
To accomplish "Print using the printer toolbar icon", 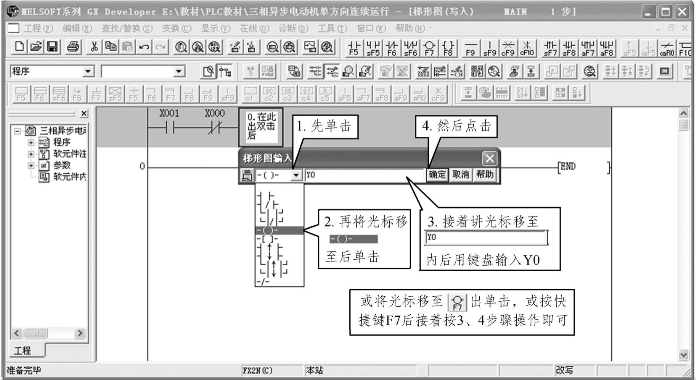I will (x=73, y=47).
